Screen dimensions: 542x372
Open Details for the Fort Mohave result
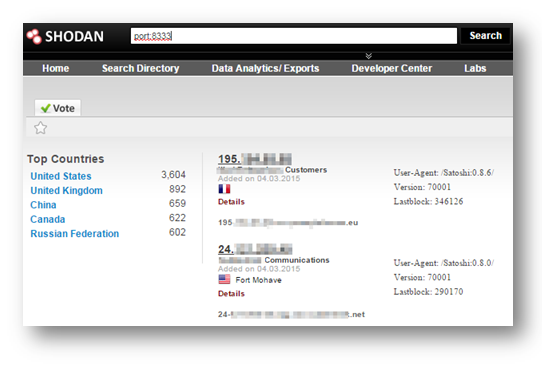pos(231,294)
